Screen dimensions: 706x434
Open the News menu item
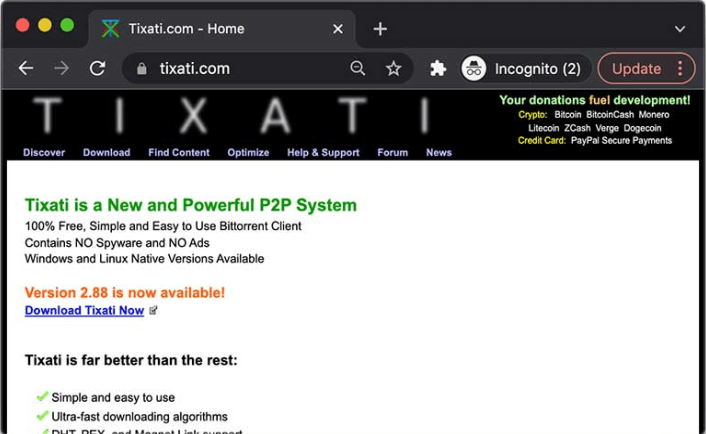439,153
